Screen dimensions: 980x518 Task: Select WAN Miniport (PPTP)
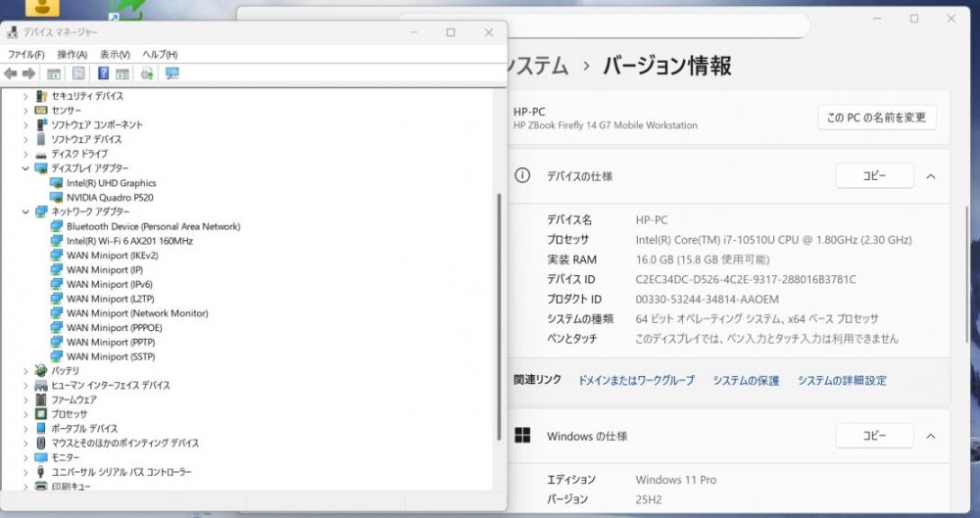[111, 342]
